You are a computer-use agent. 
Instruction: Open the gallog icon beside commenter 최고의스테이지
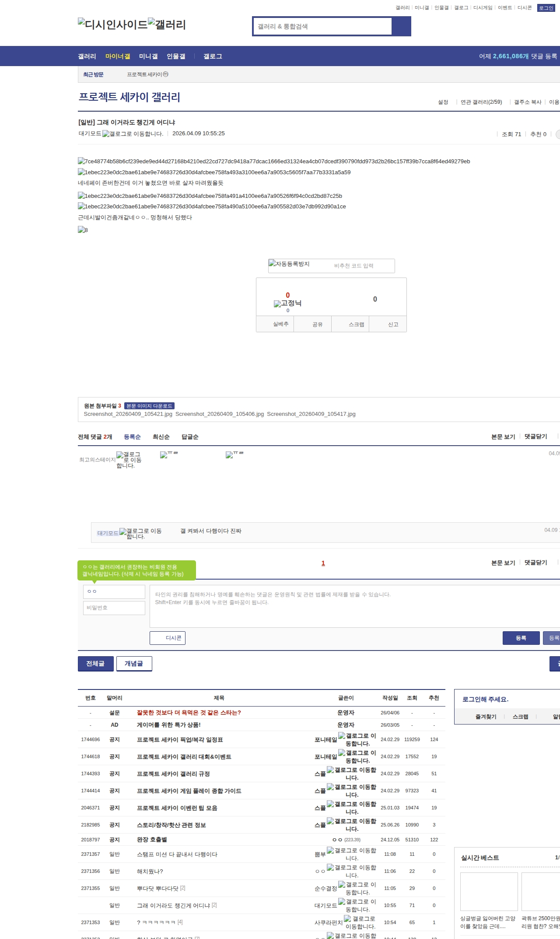[129, 460]
